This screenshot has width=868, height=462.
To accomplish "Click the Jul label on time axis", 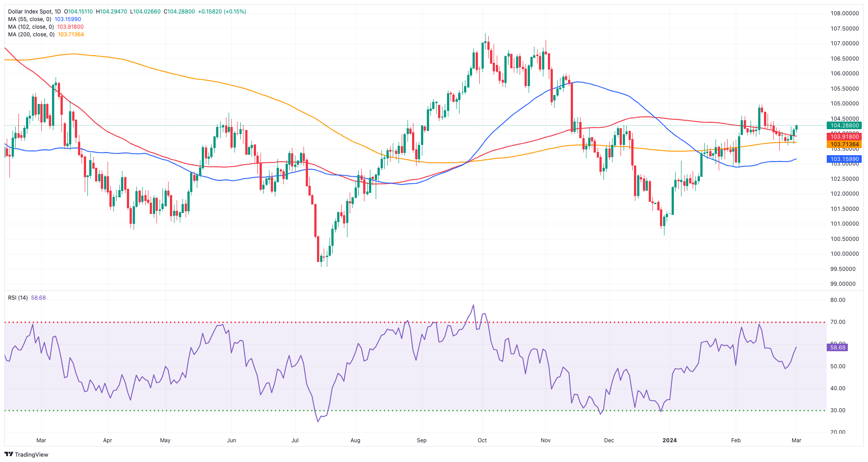I will pos(295,440).
